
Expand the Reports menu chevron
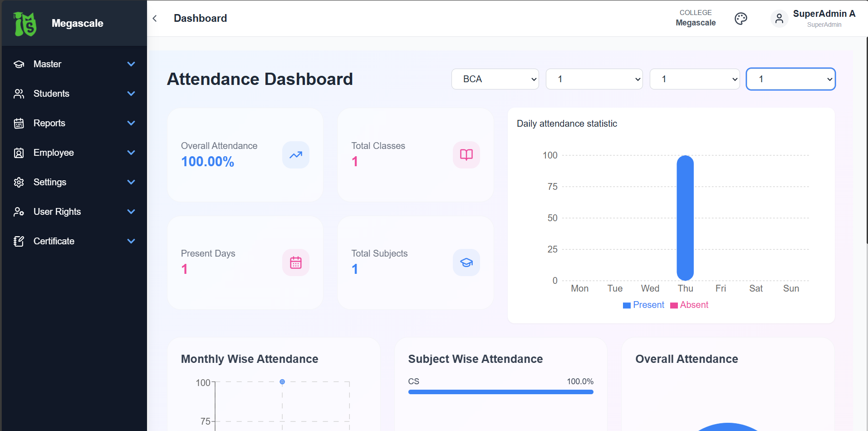pos(131,123)
